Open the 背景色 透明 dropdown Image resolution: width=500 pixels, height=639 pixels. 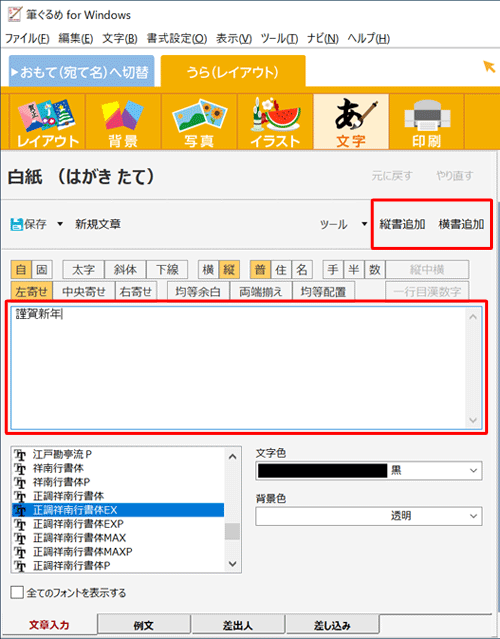click(473, 516)
